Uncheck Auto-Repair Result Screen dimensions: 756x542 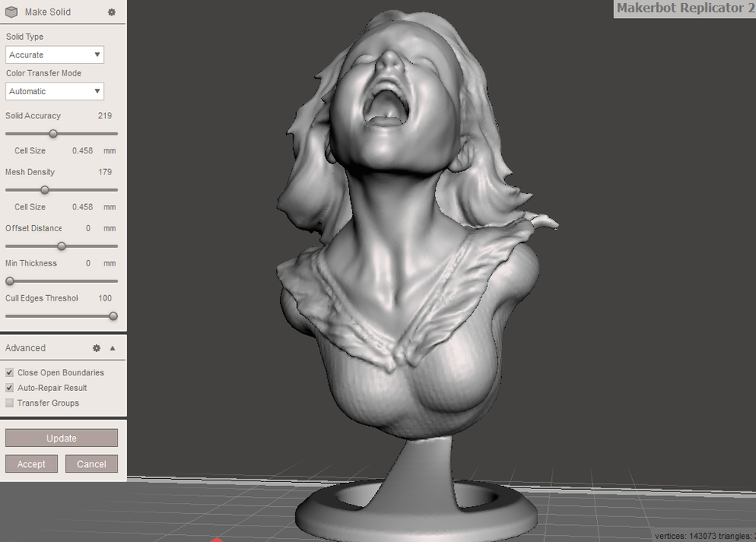coord(9,388)
